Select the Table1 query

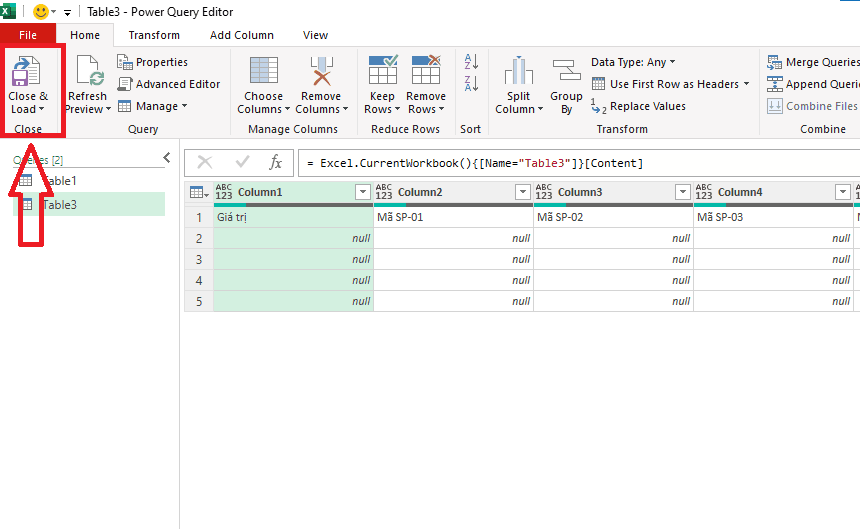click(89, 180)
